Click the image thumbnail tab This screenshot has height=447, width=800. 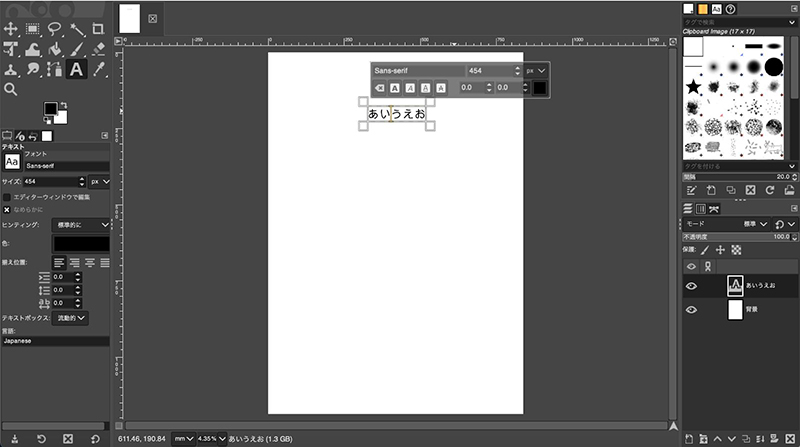[x=130, y=19]
